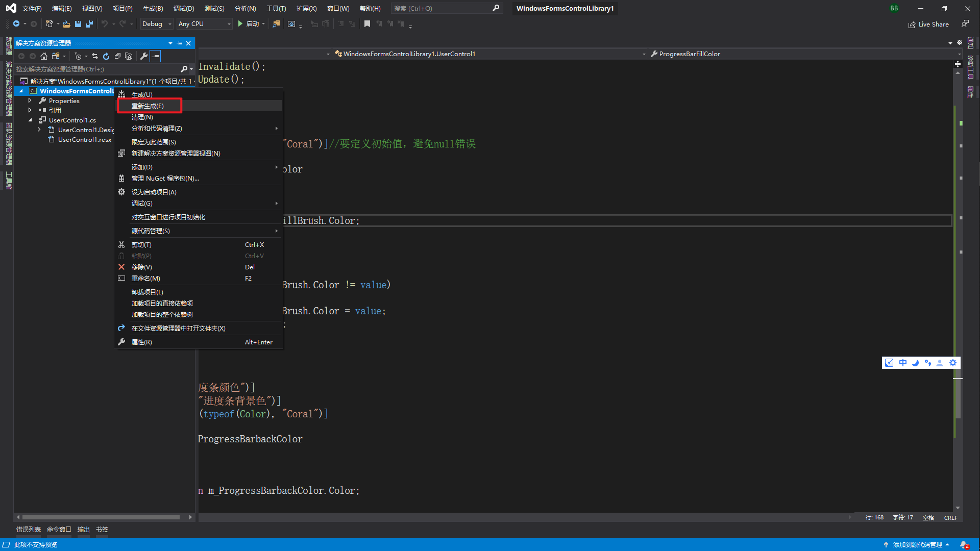Switch to the 输出 tab at the bottom
Screen dimensions: 980x551
(x=83, y=529)
